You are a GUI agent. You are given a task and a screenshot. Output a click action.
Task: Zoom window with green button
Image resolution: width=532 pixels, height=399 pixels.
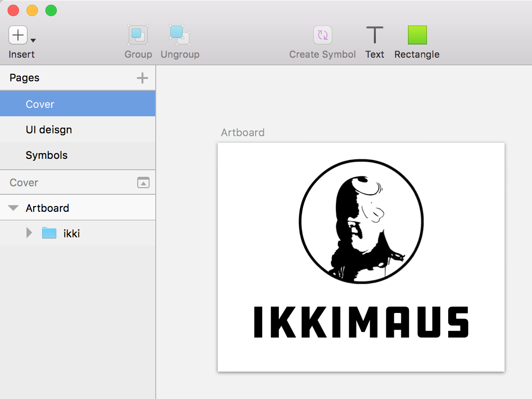tap(51, 10)
